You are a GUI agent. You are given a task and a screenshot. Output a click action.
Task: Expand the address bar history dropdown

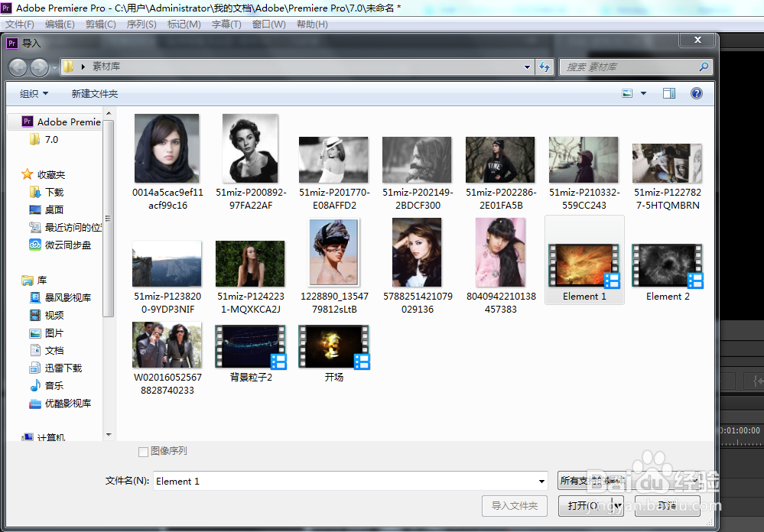[527, 66]
